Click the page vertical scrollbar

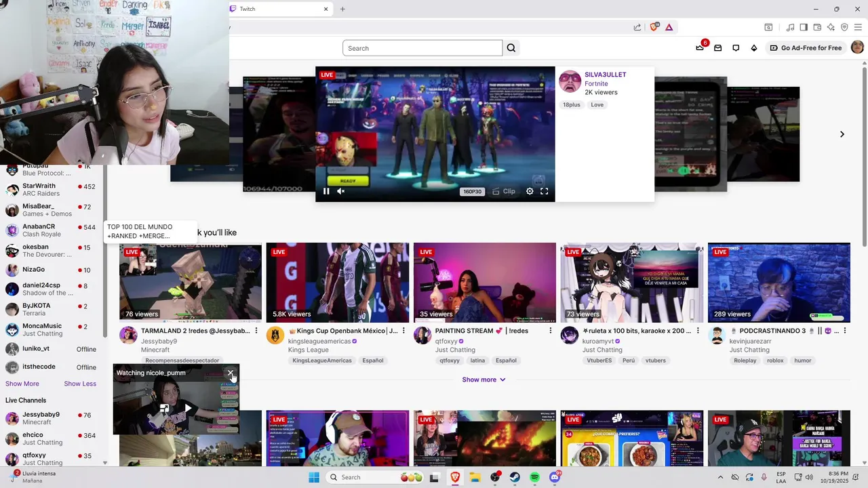tap(865, 156)
